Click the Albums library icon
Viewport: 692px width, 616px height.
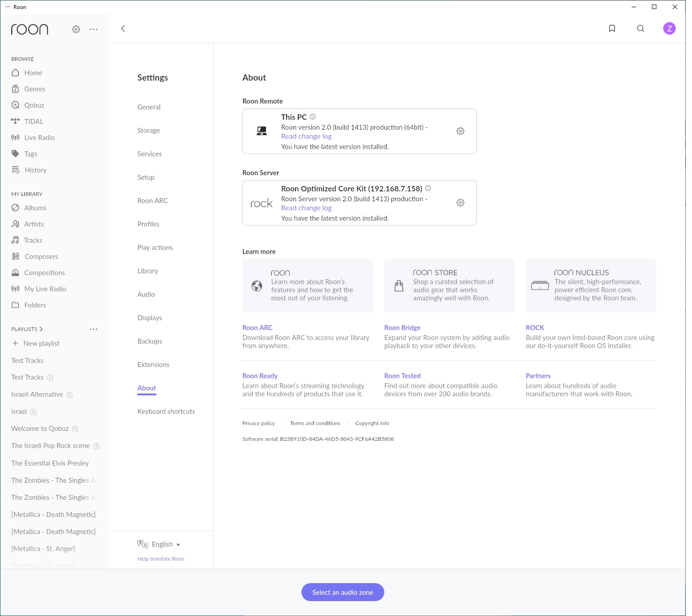pyautogui.click(x=15, y=208)
